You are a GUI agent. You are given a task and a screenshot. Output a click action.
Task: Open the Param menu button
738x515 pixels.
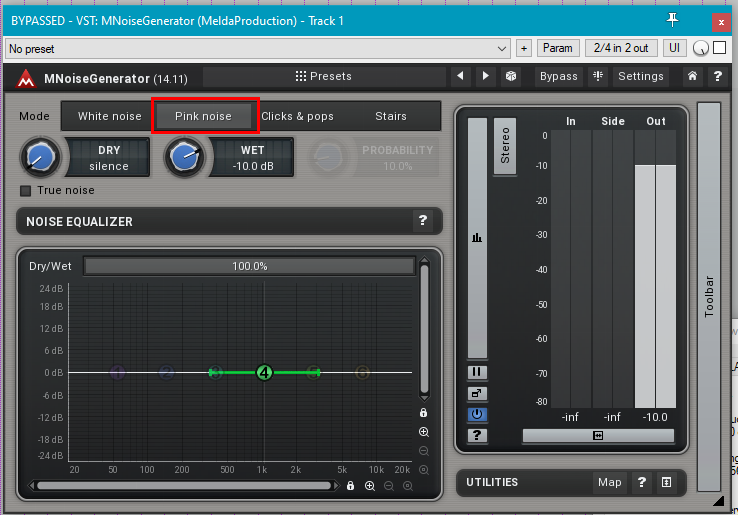coord(558,48)
